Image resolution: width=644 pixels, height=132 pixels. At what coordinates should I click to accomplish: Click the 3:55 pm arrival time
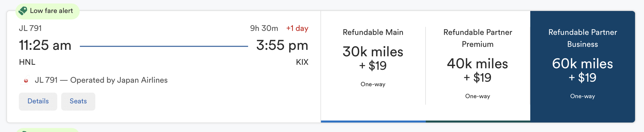pyautogui.click(x=282, y=45)
